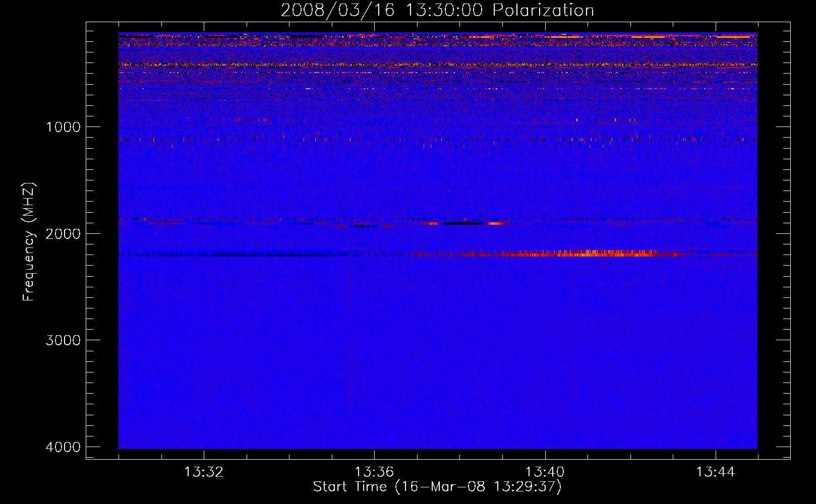816x504 pixels.
Task: Click the short orange streak just left of the black 1900 MHz segment
Action: (430, 223)
